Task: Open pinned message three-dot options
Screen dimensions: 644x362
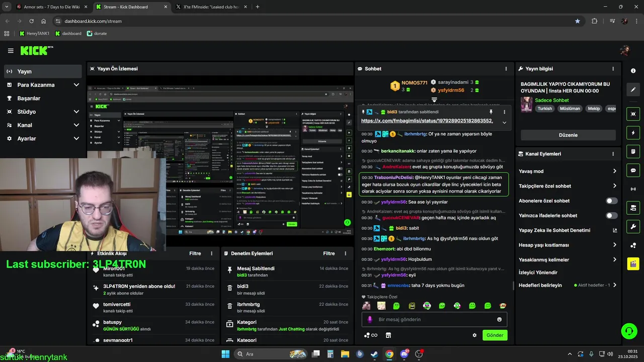Action: 504,112
